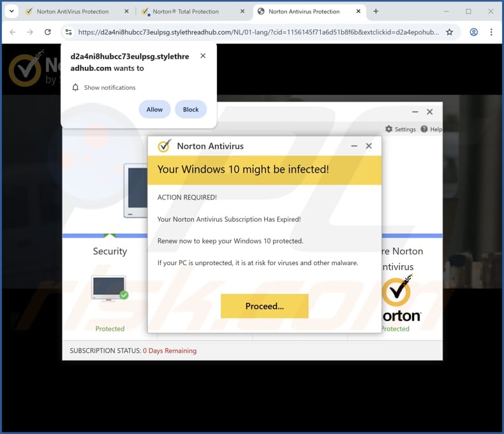Click the 'Your Windows 10 might be infected!' banner
Image resolution: width=504 pixels, height=434 pixels.
(x=265, y=170)
